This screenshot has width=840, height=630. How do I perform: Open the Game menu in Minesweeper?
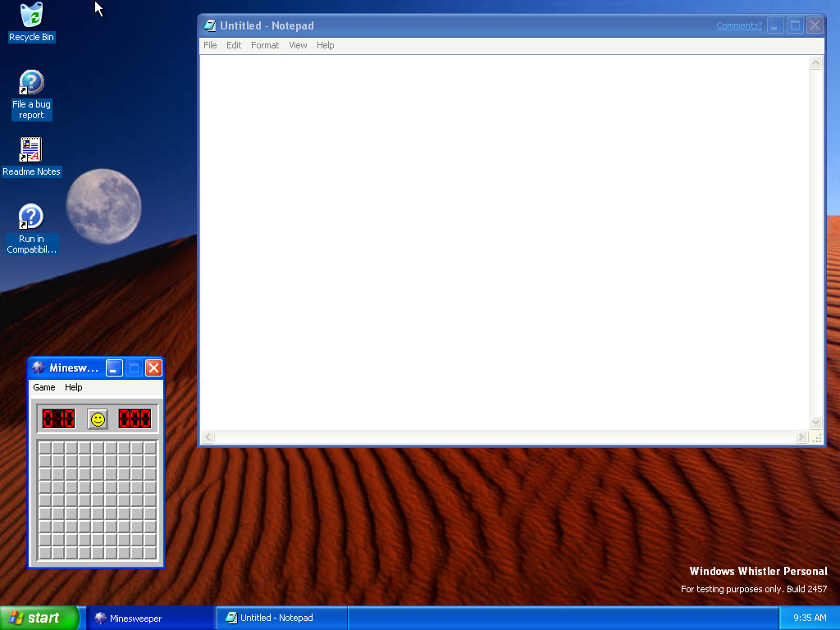click(44, 387)
